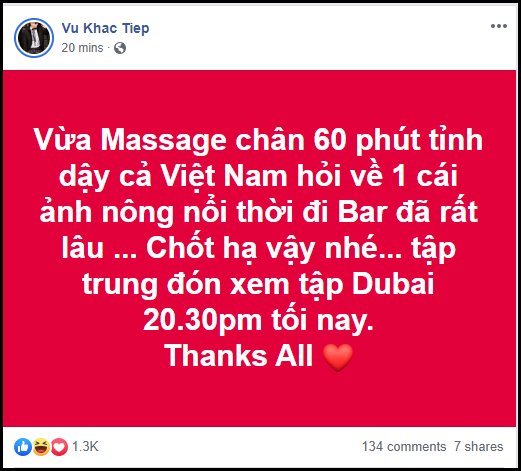Open the 134 comments link

point(404,447)
